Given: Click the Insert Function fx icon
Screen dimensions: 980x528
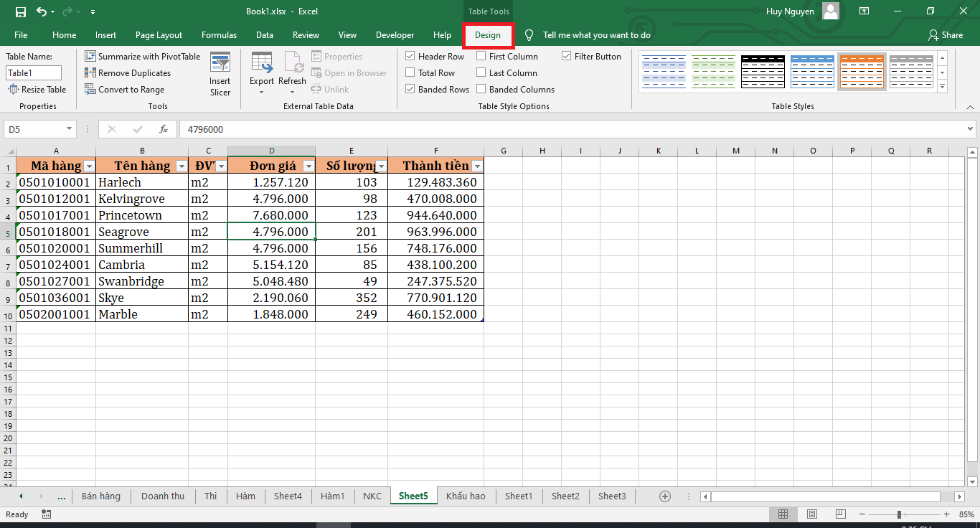Looking at the screenshot, I should [x=164, y=129].
